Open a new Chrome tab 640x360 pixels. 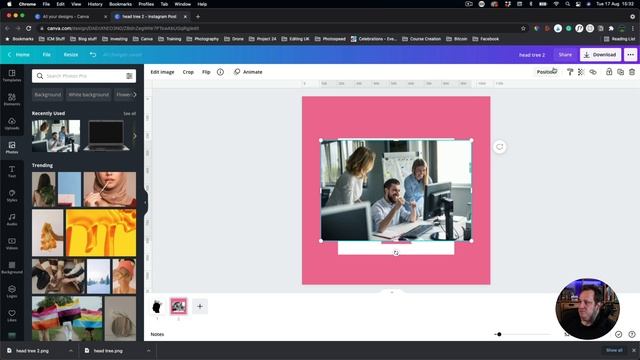tap(198, 17)
